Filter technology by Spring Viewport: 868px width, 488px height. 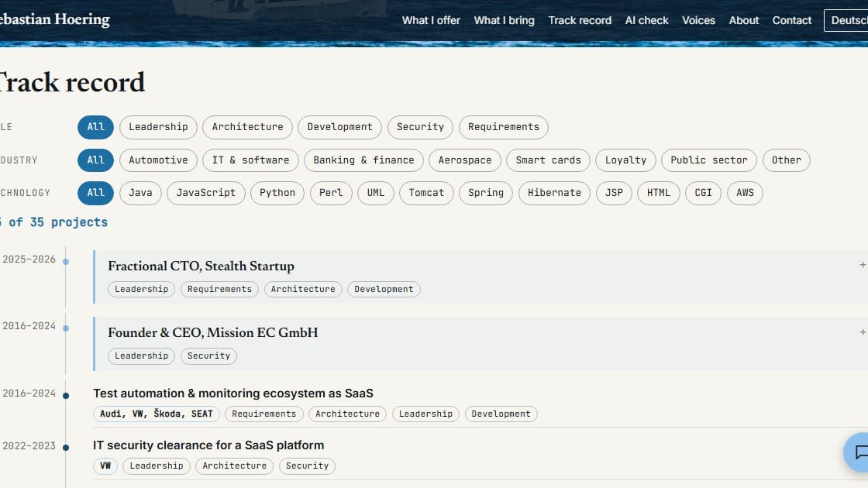coord(486,193)
